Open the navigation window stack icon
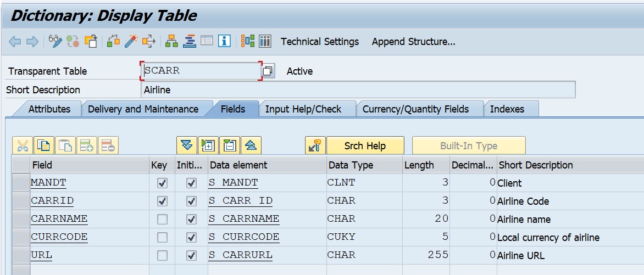Image resolution: width=644 pixels, height=275 pixels. click(x=190, y=41)
